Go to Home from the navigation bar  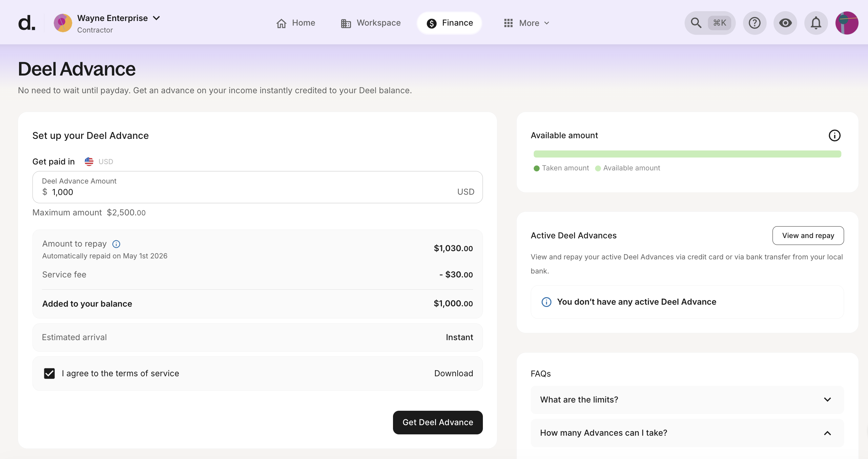tap(296, 23)
